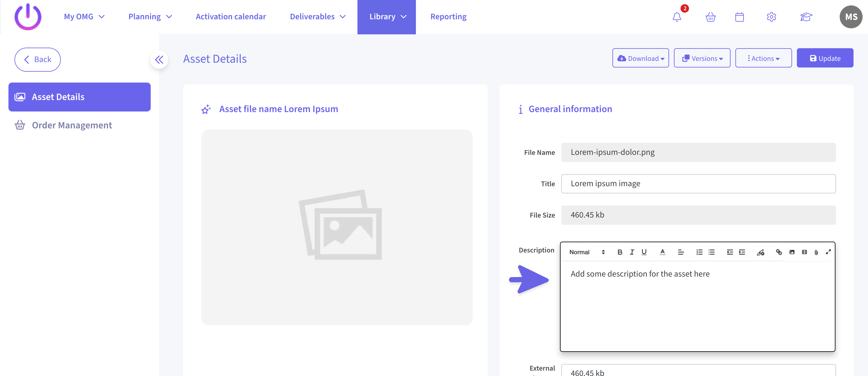Click the Back button
Image resolution: width=868 pixels, height=376 pixels.
pos(37,59)
